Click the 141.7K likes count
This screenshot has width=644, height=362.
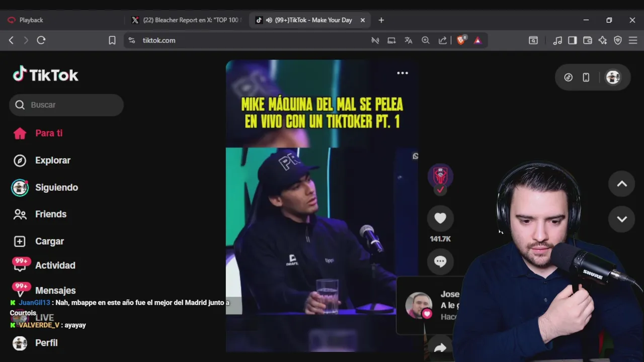(x=440, y=239)
